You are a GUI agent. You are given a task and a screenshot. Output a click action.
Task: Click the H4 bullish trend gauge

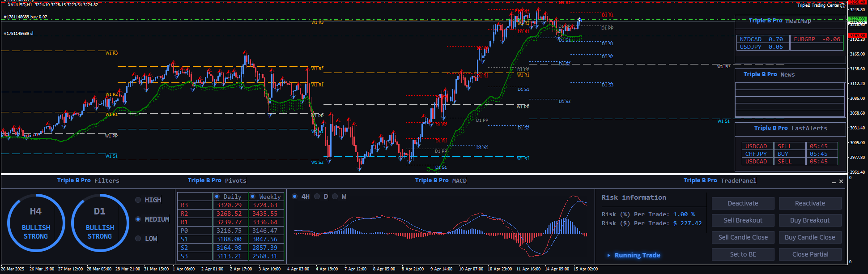(36, 223)
